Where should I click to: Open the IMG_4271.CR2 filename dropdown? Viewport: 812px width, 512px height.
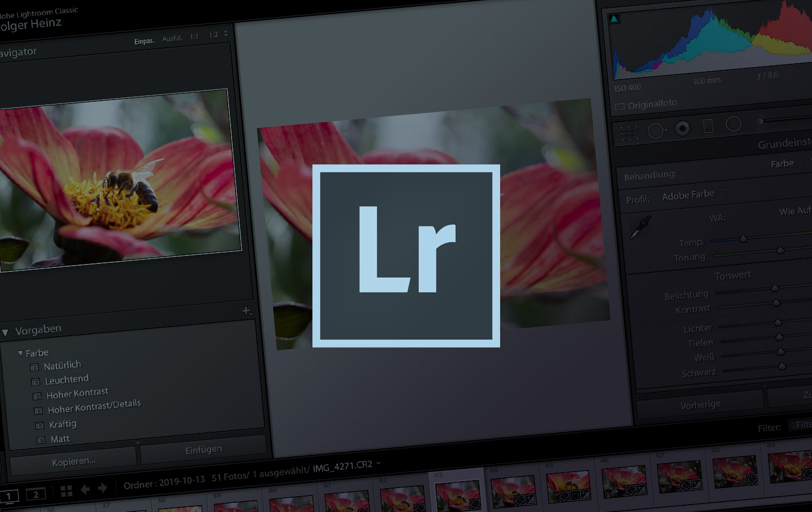pyautogui.click(x=378, y=464)
